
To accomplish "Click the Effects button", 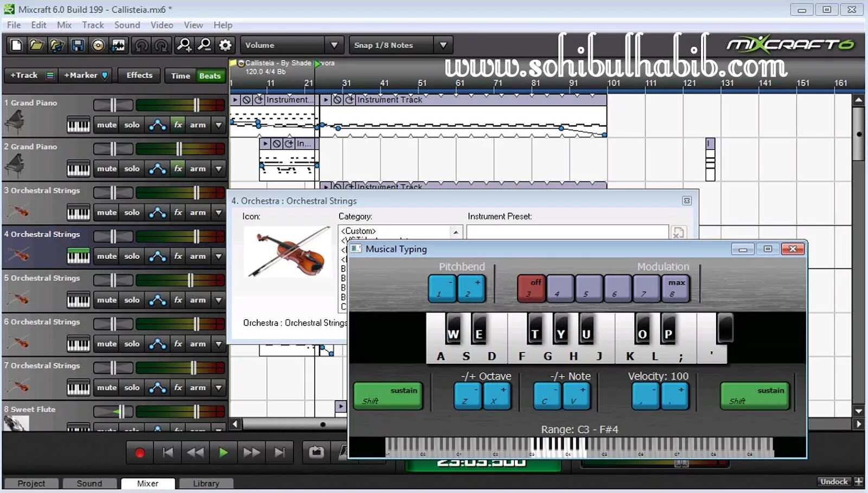I will 139,75.
